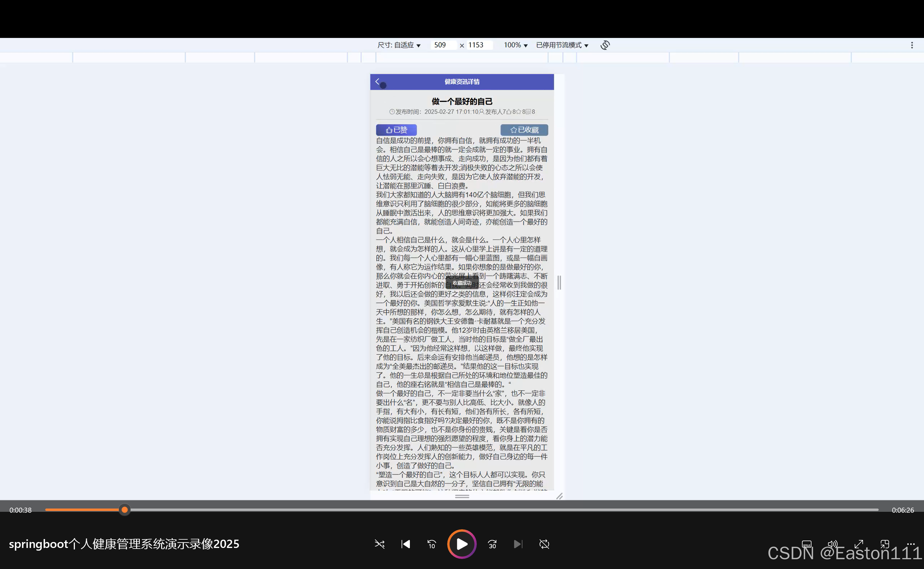Enter fullscreen with the expand arrows icon
Screen dimensions: 924x569
tap(859, 544)
